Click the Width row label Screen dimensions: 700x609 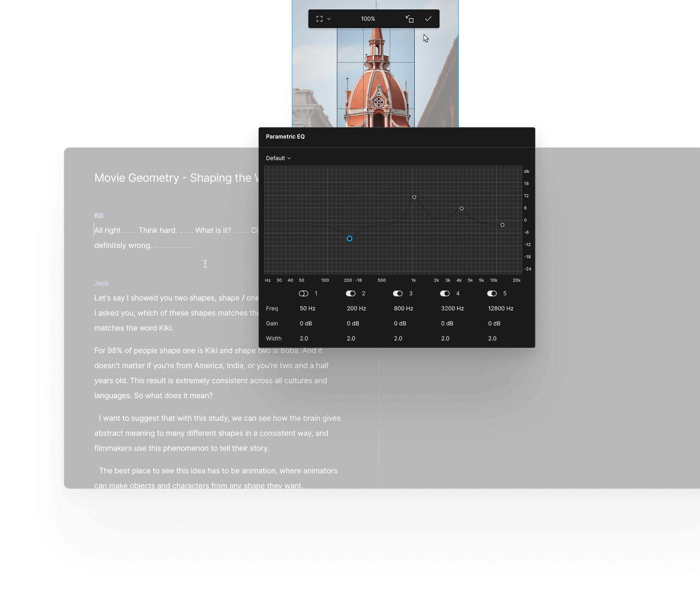[x=274, y=339]
